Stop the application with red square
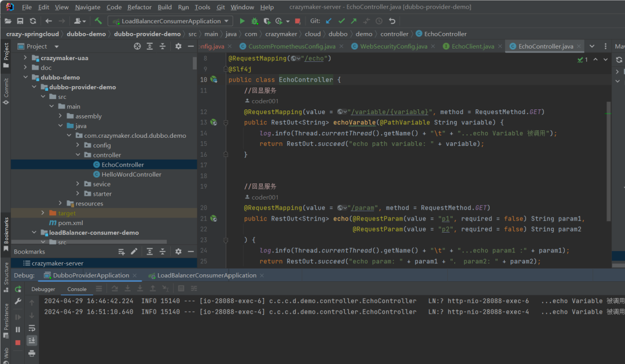The width and height of the screenshot is (625, 364). coord(297,21)
